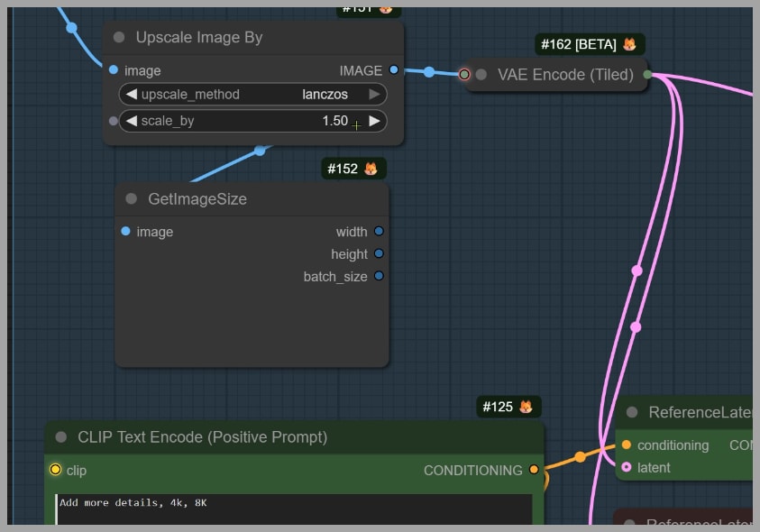The height and width of the screenshot is (532, 760).
Task: Collapse the Upscale Image By node
Action: 119,38
